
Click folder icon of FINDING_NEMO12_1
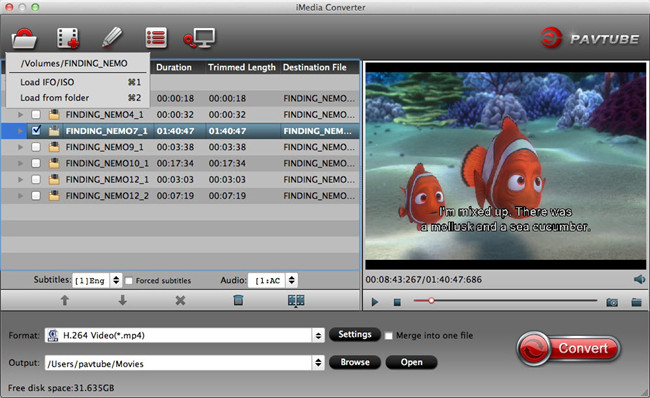pos(54,180)
